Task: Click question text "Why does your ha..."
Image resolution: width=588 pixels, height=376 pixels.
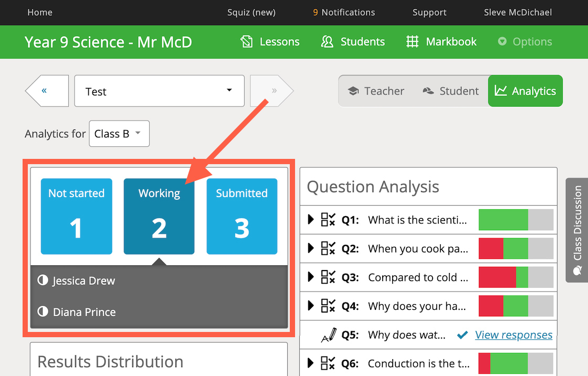Action: 417,306
